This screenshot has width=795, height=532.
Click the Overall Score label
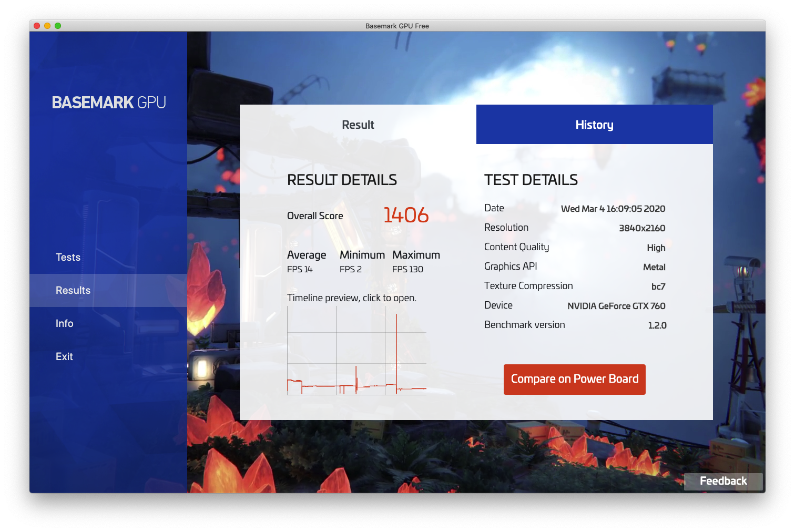(x=315, y=216)
